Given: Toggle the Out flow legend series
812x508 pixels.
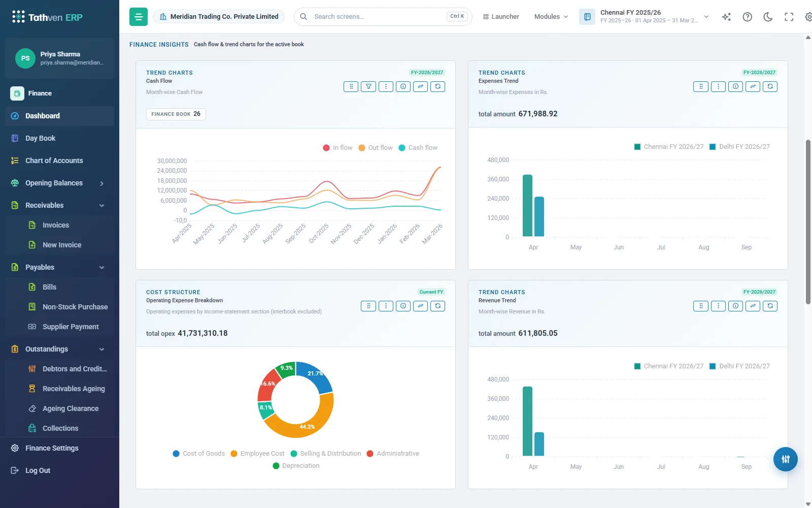Looking at the screenshot, I should coord(375,148).
